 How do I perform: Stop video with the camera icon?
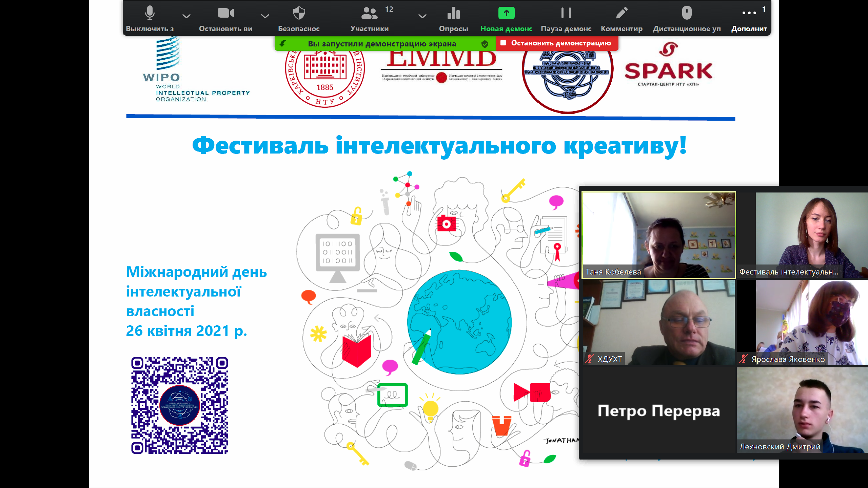pos(225,13)
